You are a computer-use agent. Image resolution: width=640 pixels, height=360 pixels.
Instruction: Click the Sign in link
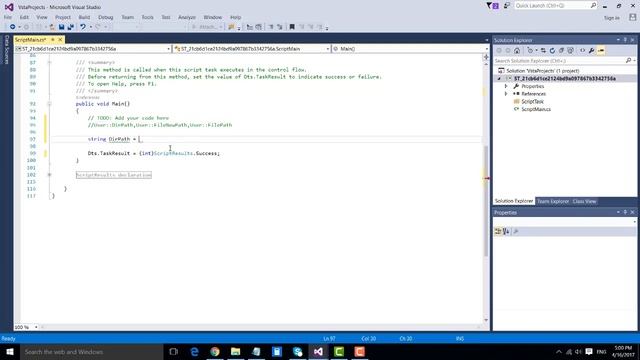tap(611, 18)
